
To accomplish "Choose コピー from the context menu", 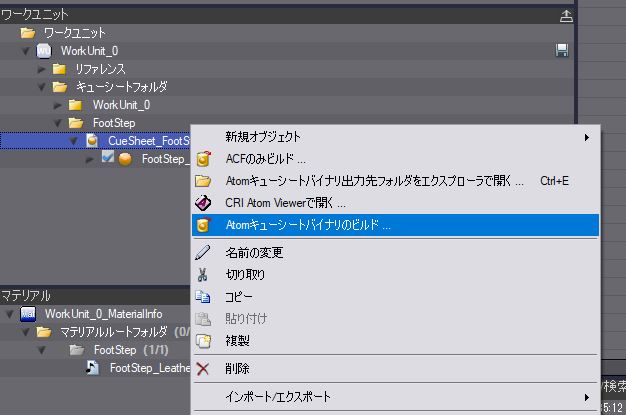I will click(396, 297).
